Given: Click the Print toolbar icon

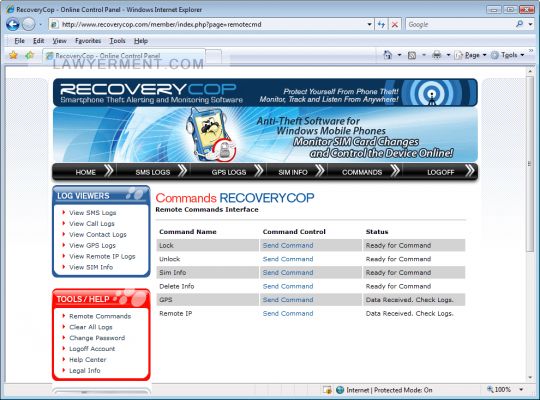Looking at the screenshot, I should 437,55.
